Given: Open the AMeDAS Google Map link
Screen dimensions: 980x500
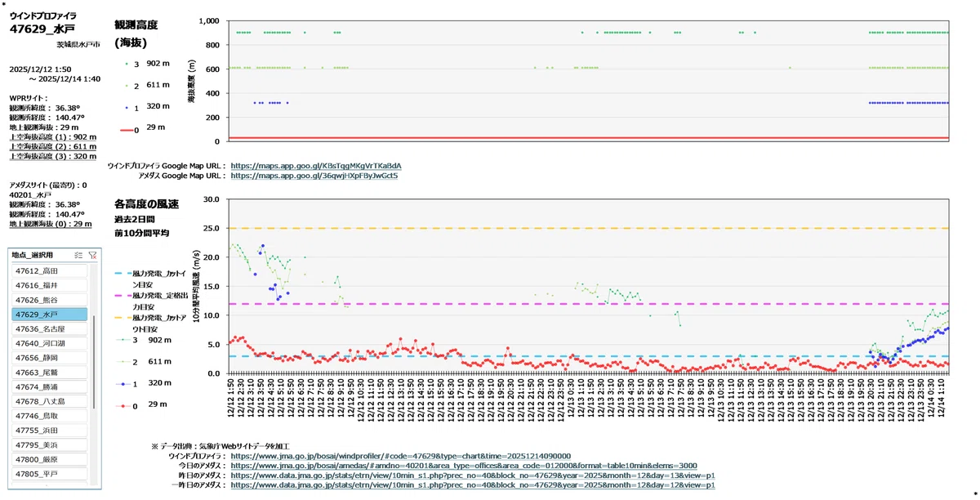Looking at the screenshot, I should tap(314, 176).
